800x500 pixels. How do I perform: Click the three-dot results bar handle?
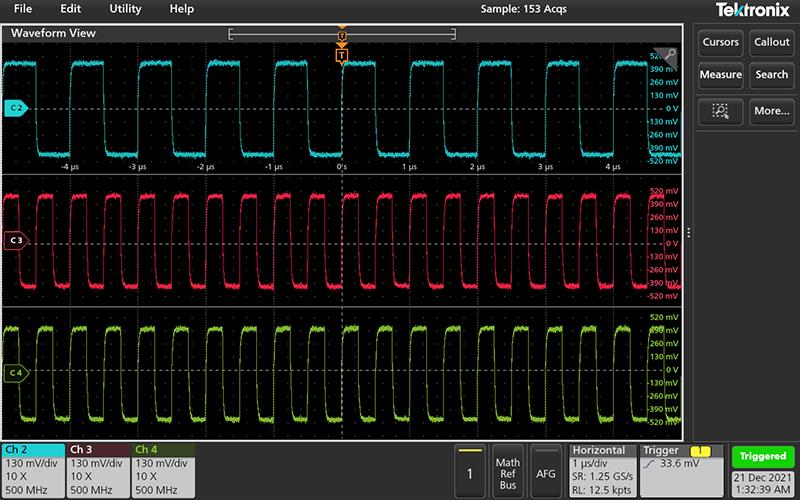tap(688, 232)
